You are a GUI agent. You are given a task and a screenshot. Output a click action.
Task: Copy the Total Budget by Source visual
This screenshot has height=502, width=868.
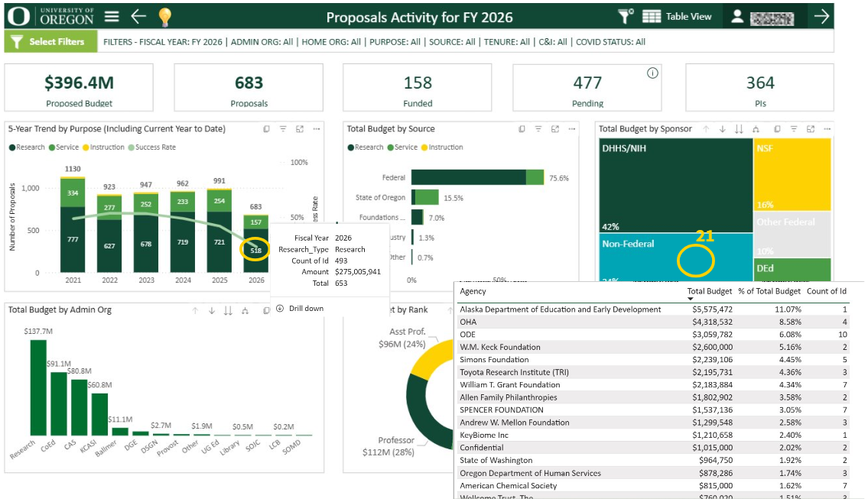point(522,129)
